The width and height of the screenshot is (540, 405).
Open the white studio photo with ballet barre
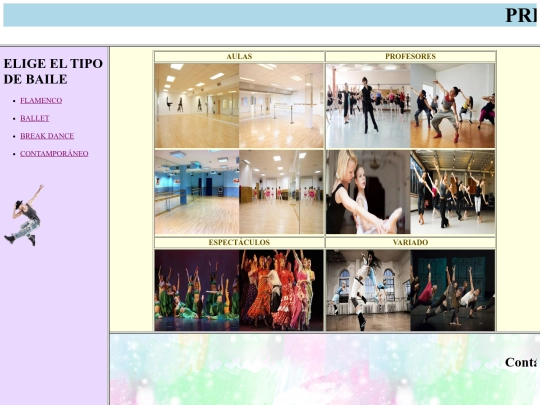pyautogui.click(x=281, y=106)
